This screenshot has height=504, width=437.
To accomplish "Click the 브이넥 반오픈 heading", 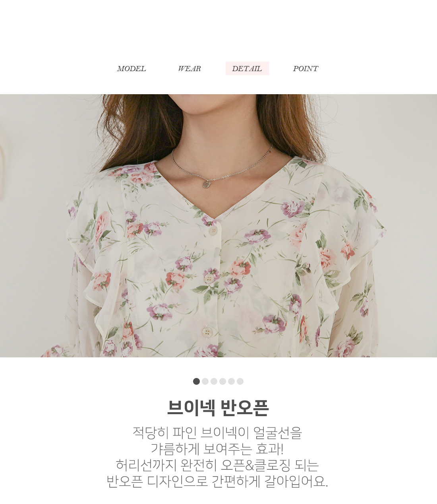I will (218, 407).
